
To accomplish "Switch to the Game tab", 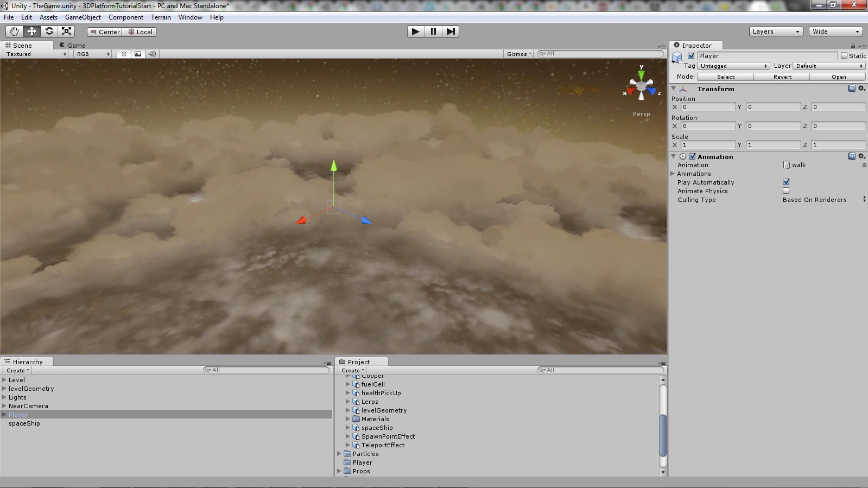I will [x=73, y=45].
